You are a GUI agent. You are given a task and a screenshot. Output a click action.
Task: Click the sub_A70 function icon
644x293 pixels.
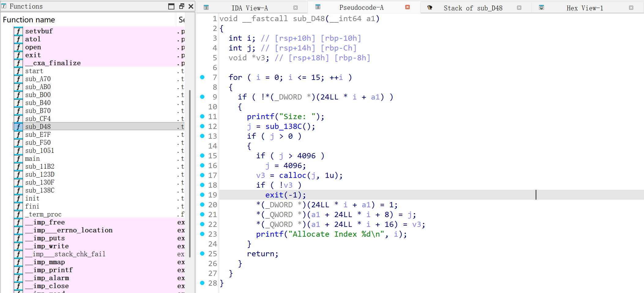tap(18, 79)
